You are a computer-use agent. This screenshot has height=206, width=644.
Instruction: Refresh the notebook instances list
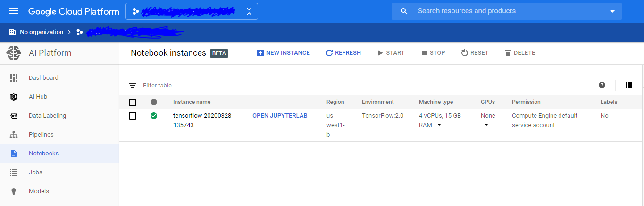(343, 53)
